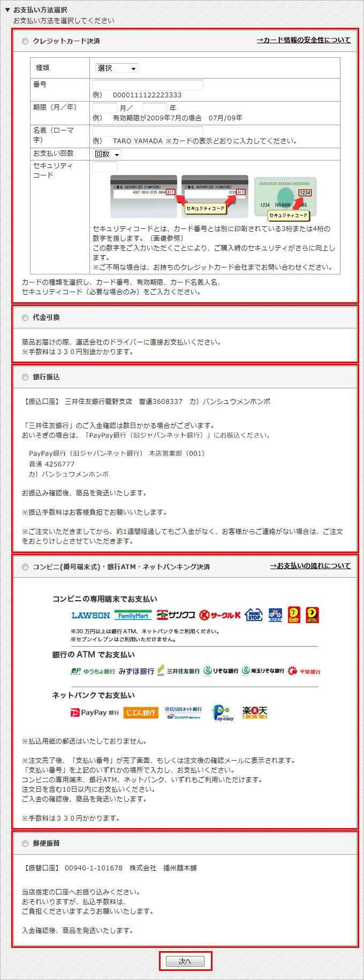Open the card 種類 dropdown
Viewport: 364px width, 980px height.
pos(116,68)
